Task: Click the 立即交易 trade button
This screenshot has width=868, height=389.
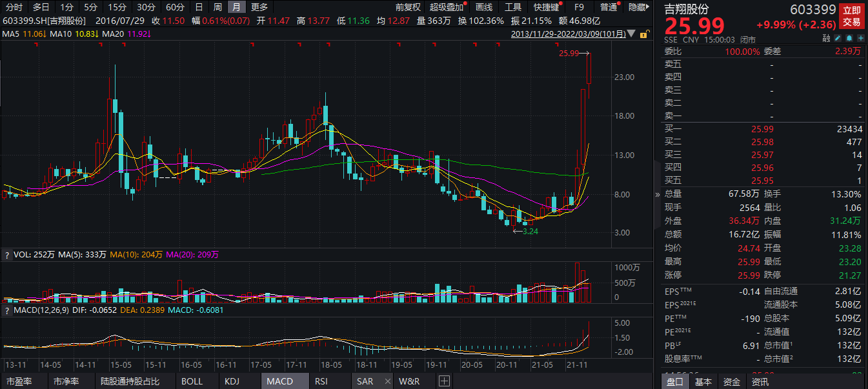Action: [x=851, y=17]
